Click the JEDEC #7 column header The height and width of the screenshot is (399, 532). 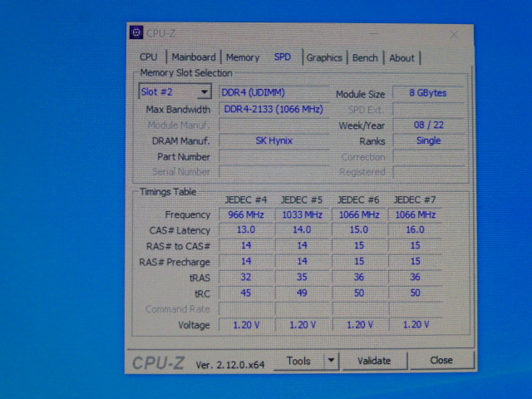415,199
